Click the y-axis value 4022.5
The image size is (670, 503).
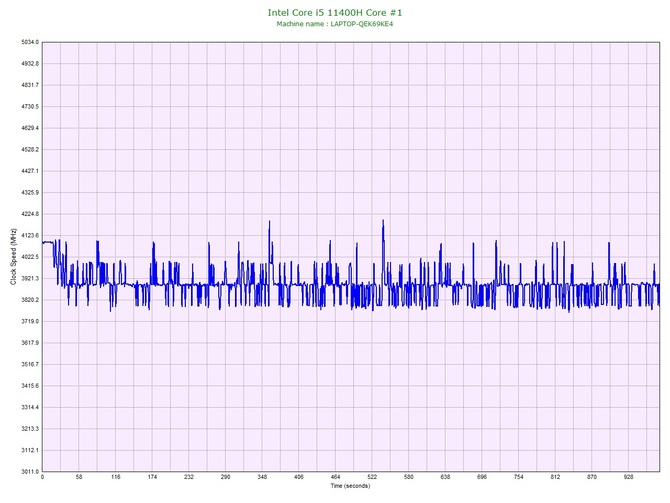[x=30, y=257]
